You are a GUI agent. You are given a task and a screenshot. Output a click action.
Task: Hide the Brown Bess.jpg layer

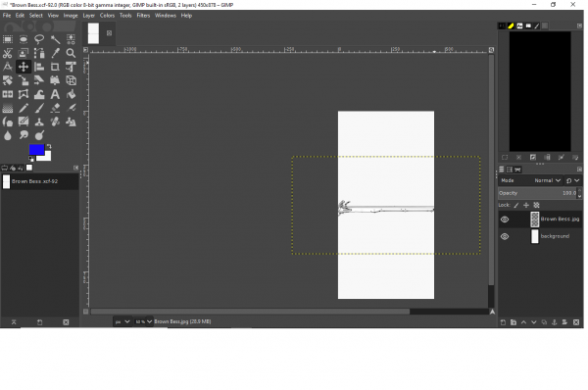(505, 219)
